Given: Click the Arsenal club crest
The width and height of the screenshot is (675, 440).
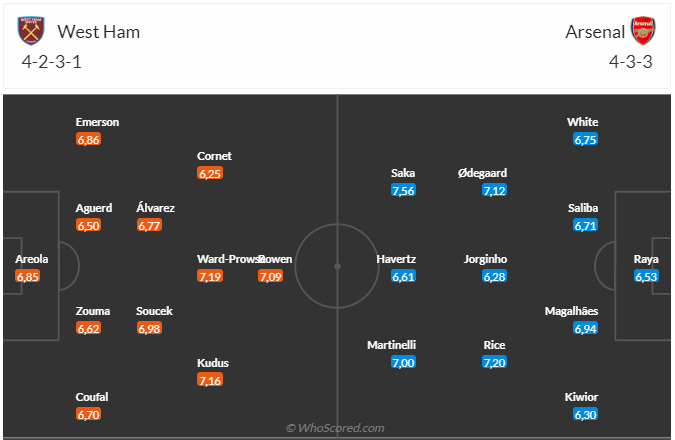Looking at the screenshot, I should coord(642,31).
